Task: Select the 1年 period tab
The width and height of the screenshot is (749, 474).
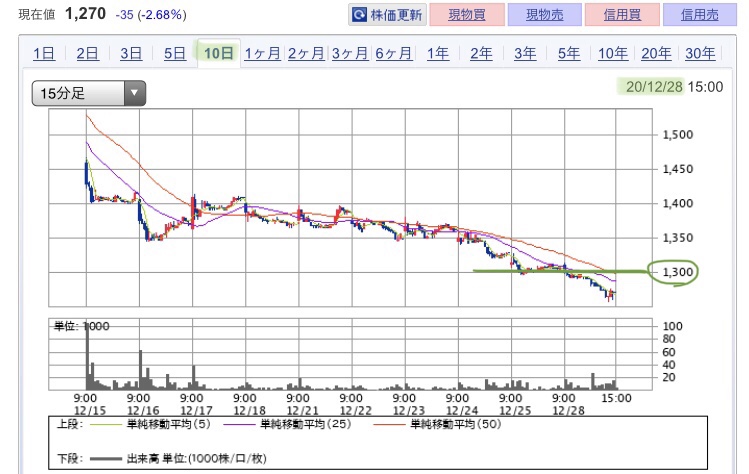Action: tap(438, 53)
